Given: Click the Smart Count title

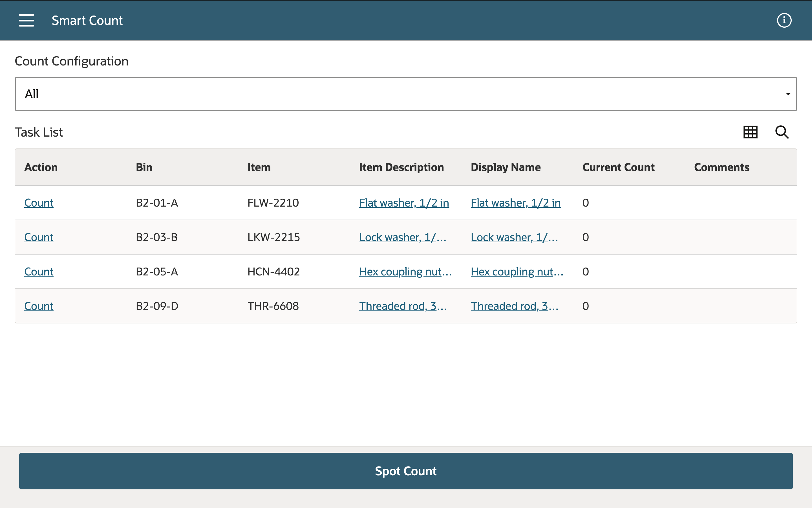Looking at the screenshot, I should point(87,21).
